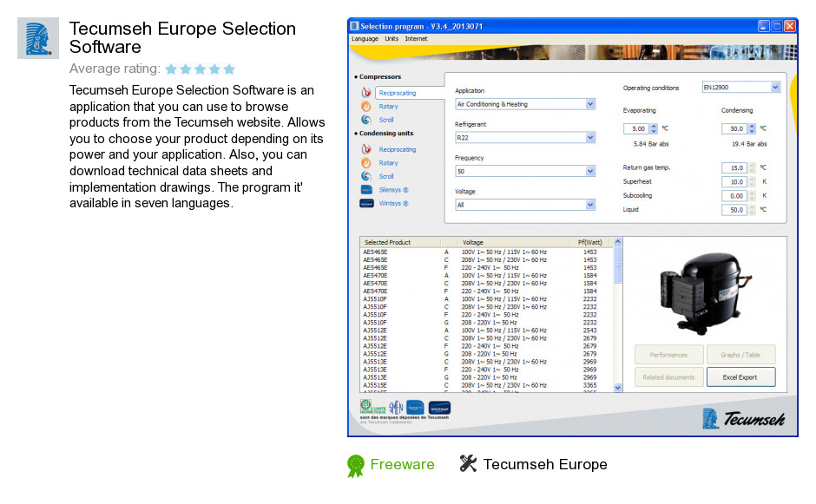
Task: Click the Selected Product column header
Action: [400, 242]
